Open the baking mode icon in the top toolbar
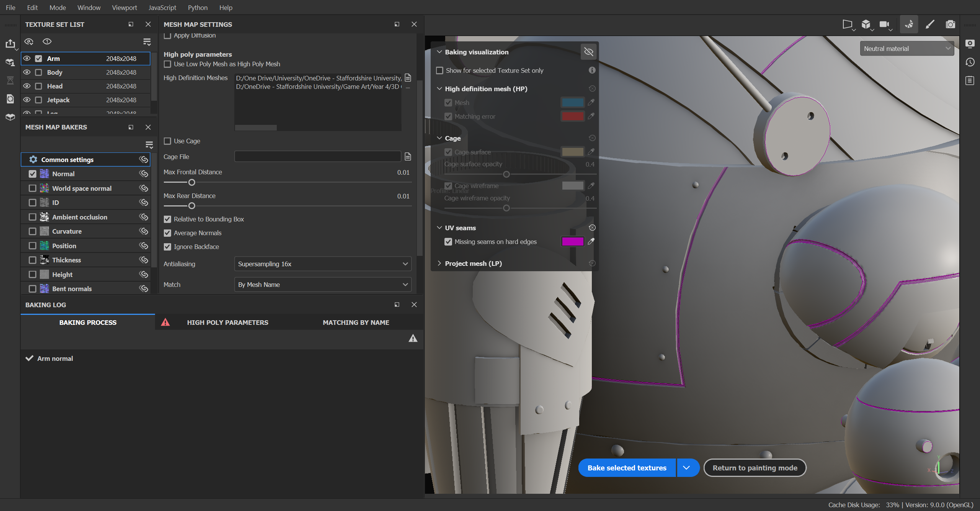This screenshot has height=511, width=980. point(909,24)
